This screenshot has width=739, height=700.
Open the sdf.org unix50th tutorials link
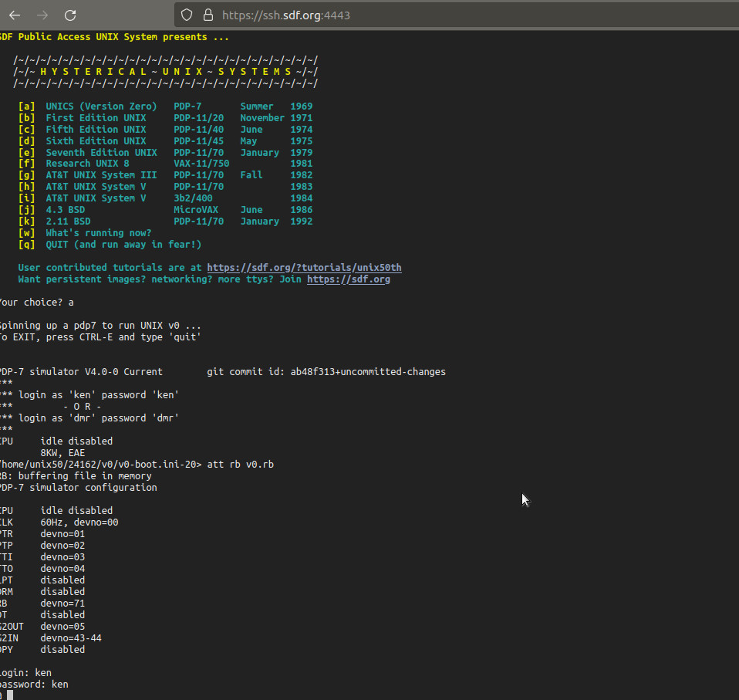[304, 268]
